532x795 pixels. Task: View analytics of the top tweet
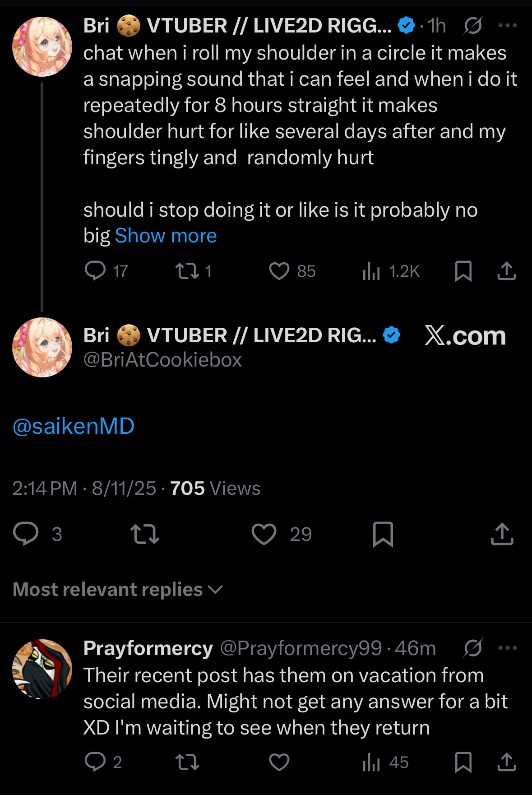point(371,271)
